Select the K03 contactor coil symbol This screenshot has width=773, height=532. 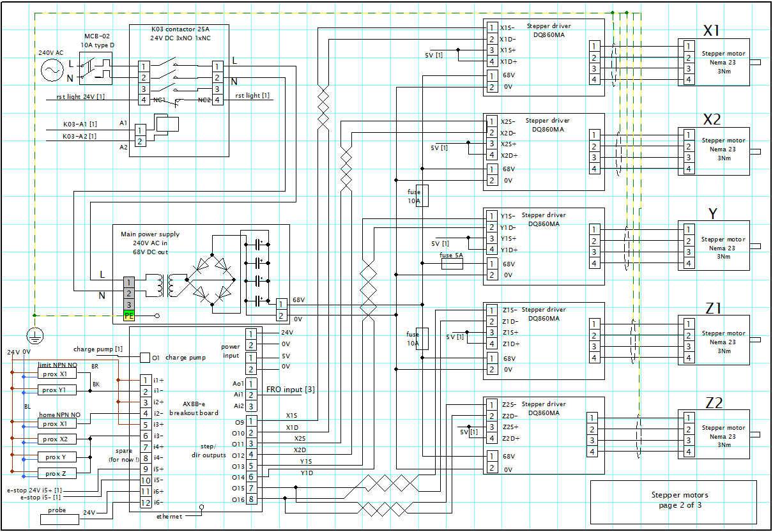tap(167, 123)
